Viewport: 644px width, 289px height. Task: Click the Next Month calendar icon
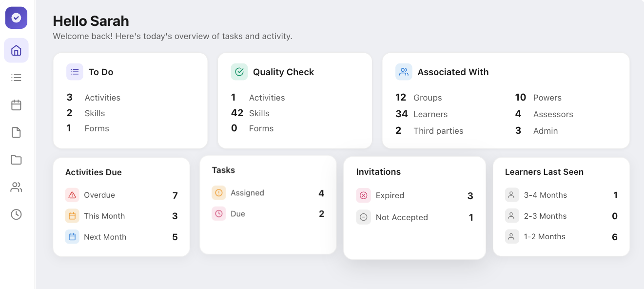pyautogui.click(x=72, y=237)
